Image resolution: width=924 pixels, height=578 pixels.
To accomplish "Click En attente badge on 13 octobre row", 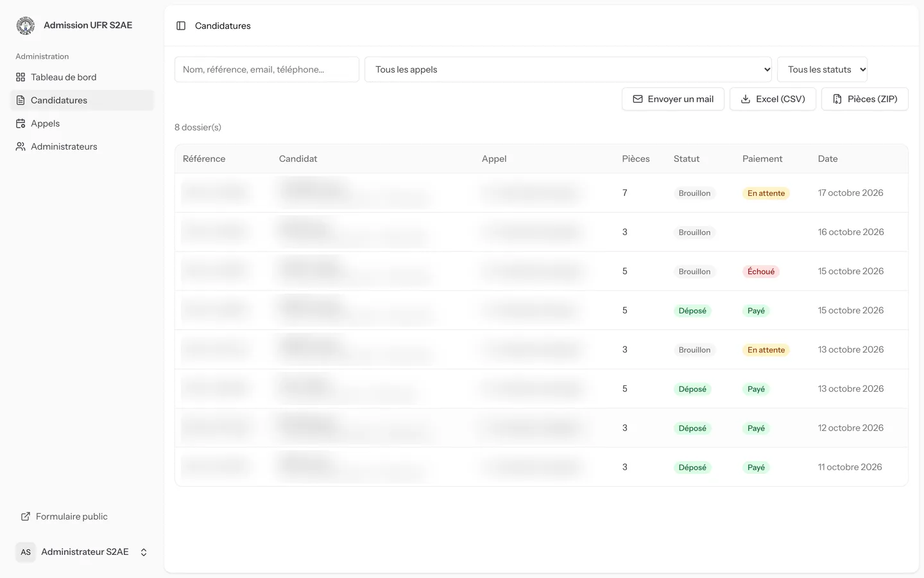I will (x=766, y=350).
